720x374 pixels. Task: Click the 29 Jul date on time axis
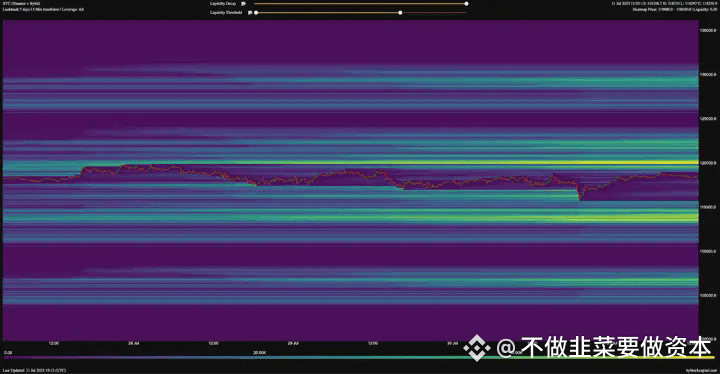coord(293,343)
